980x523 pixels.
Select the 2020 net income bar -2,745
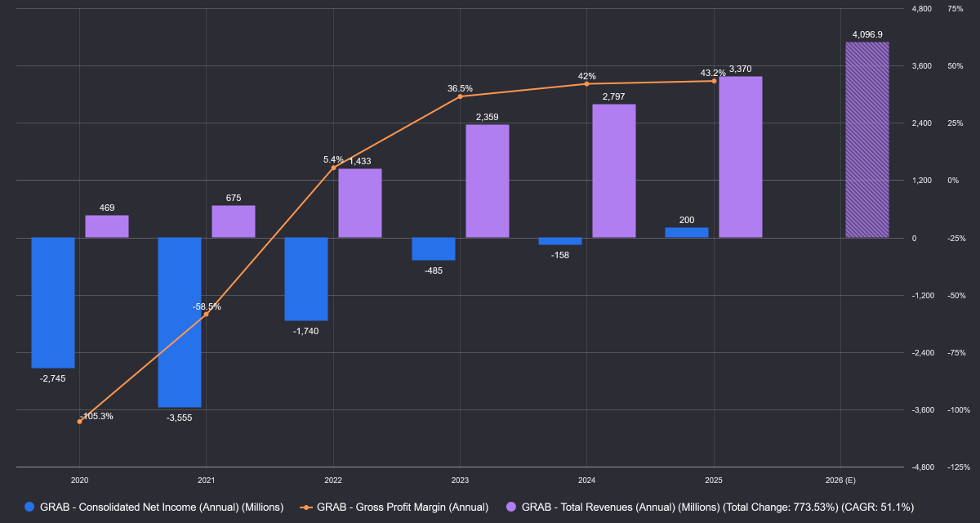[x=53, y=303]
